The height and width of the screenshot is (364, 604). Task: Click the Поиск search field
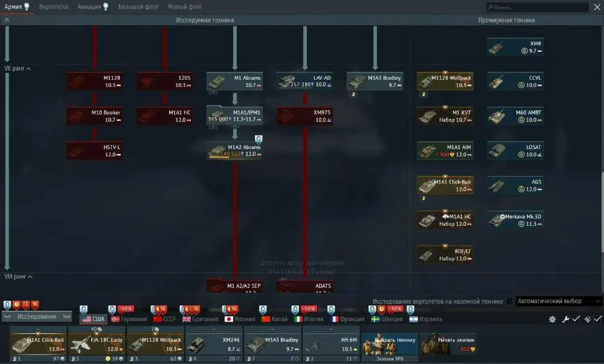pos(538,7)
